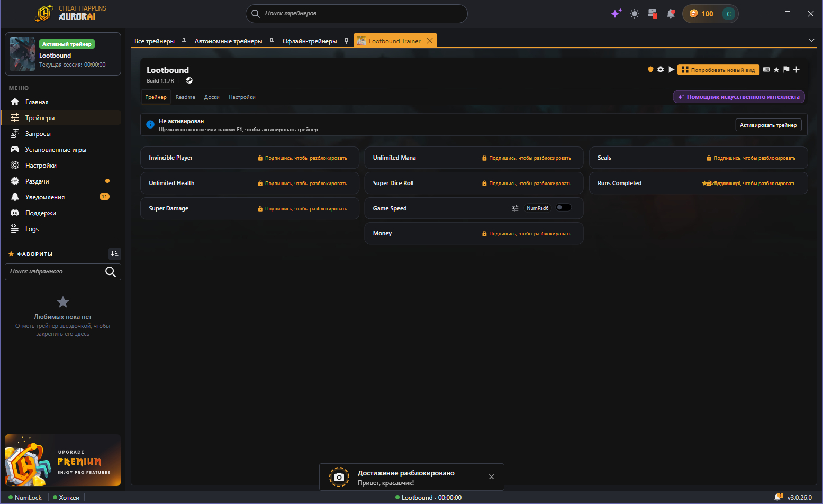Click the purple AI sparkle icon in title bar
This screenshot has width=823, height=504.
click(616, 14)
